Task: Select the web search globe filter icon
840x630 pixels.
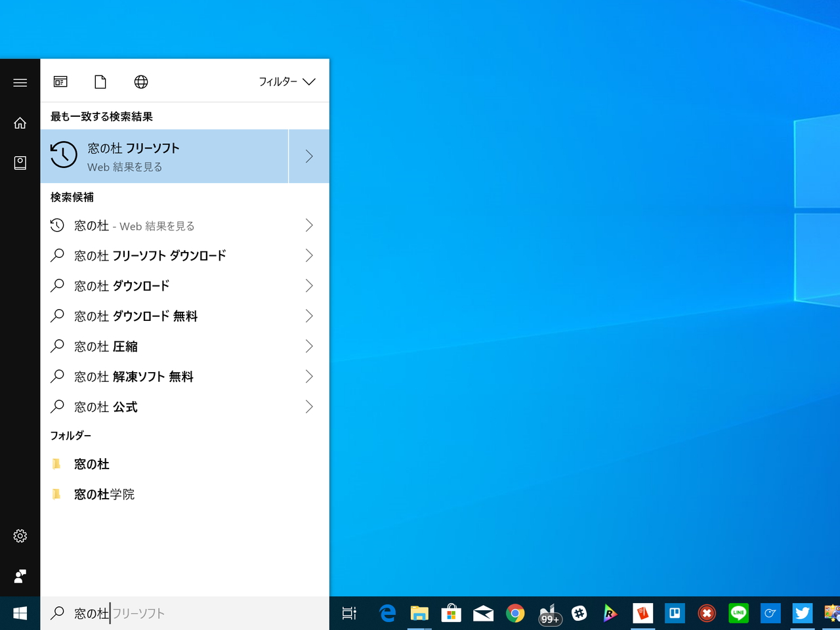Action: click(140, 81)
